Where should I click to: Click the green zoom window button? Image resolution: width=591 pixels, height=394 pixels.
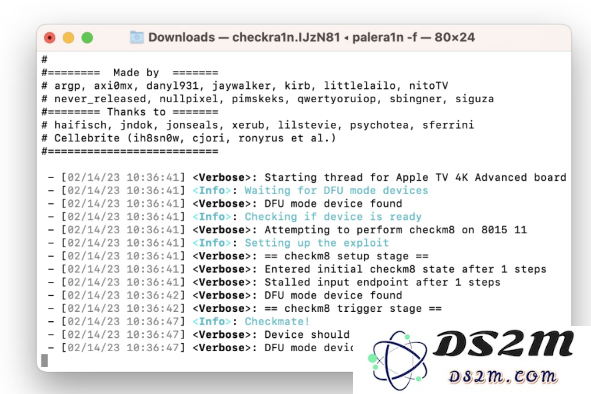87,38
